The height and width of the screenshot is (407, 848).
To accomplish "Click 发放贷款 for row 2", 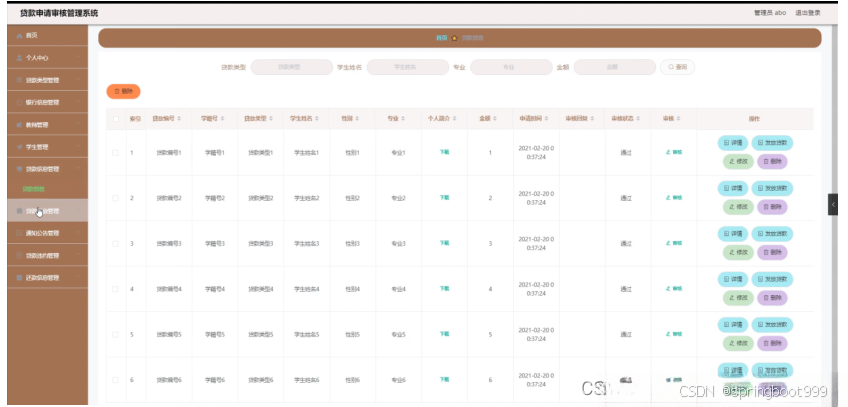I will (x=772, y=189).
